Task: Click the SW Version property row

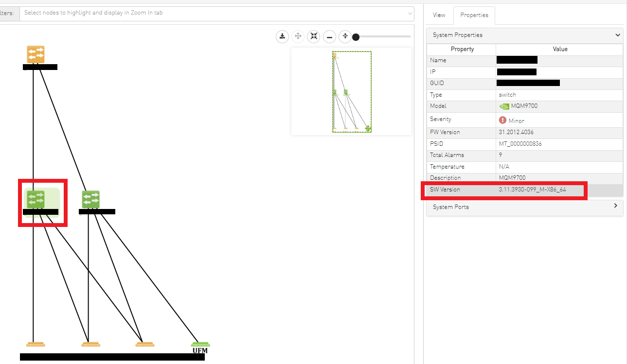Action: coord(524,190)
